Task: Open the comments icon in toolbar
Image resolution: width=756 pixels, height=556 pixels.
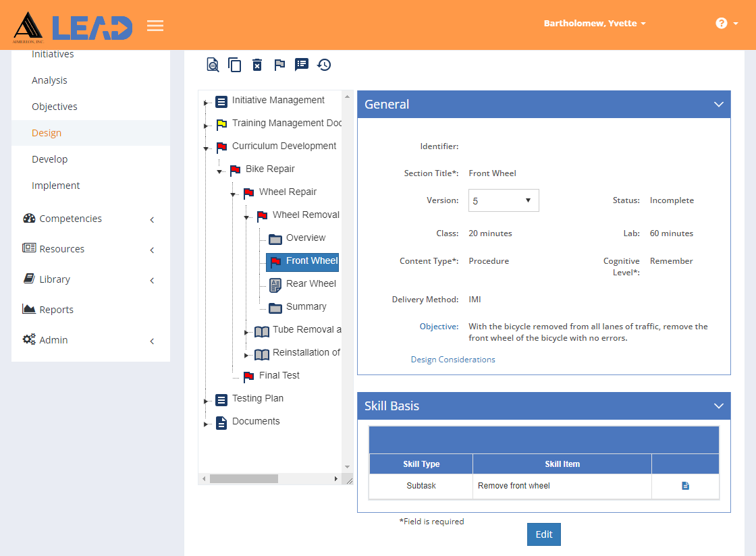Action: pos(302,65)
